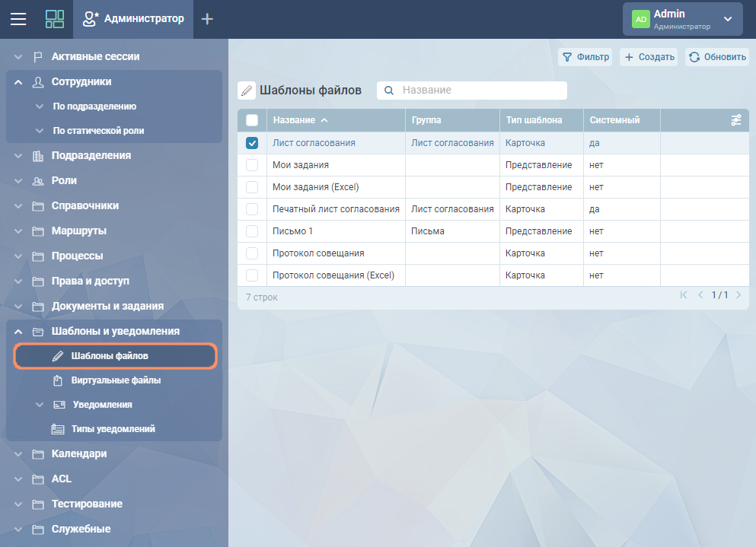Open table column settings icon

tap(735, 120)
